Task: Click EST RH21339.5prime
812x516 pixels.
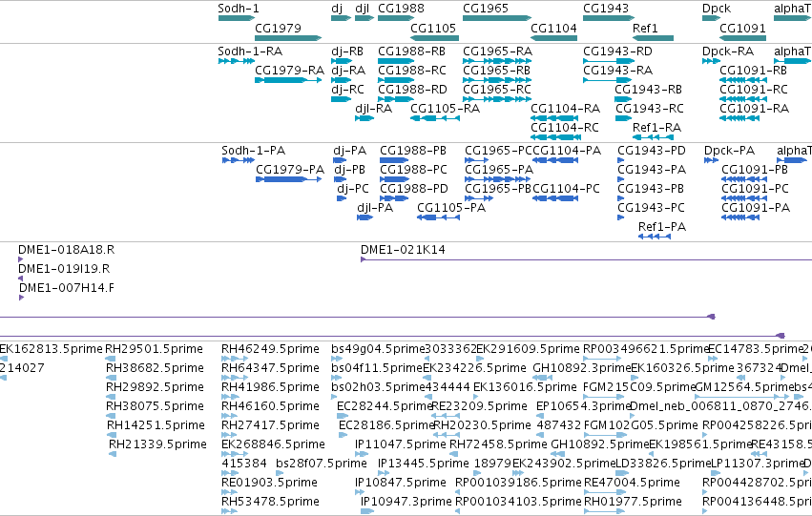Action: click(157, 444)
